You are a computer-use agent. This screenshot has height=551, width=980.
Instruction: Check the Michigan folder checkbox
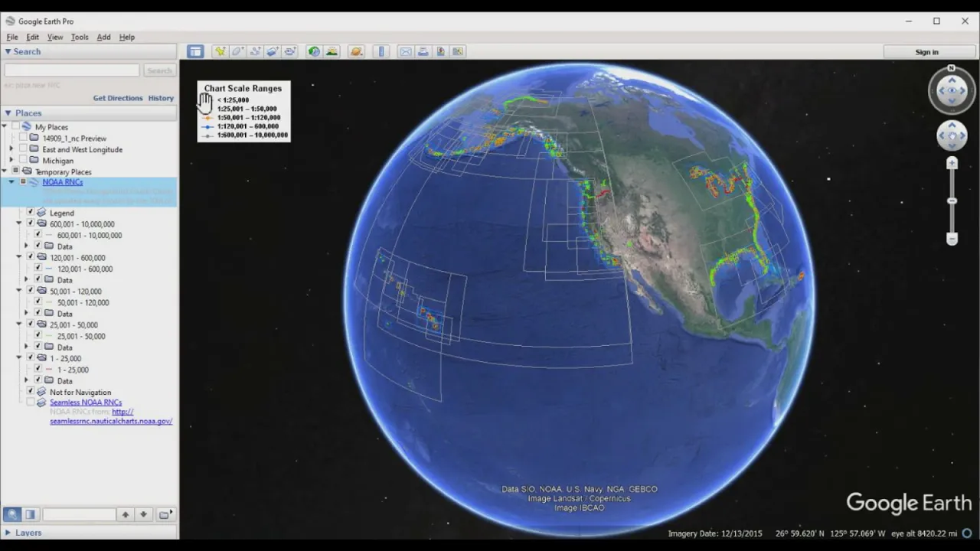tap(23, 160)
